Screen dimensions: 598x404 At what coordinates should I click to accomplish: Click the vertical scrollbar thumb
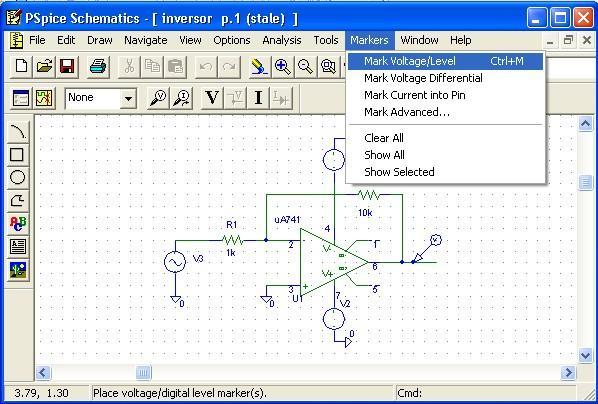coord(585,182)
